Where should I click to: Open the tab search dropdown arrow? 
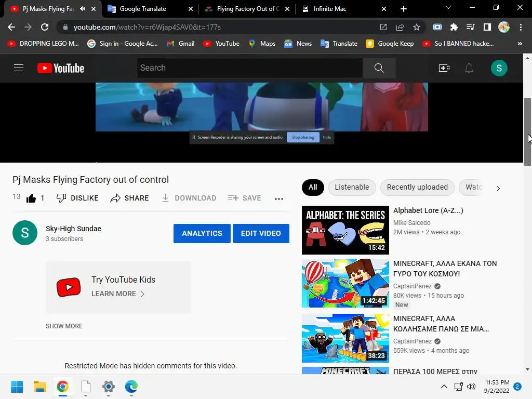[x=448, y=7]
